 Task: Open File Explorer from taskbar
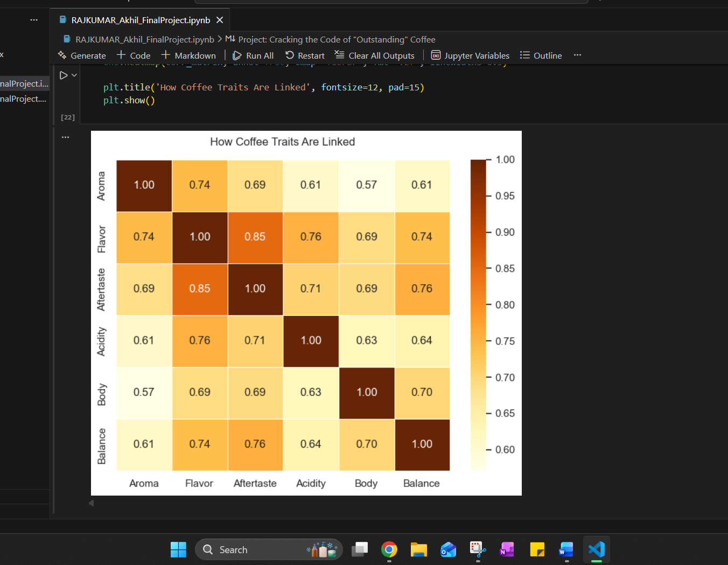(419, 549)
